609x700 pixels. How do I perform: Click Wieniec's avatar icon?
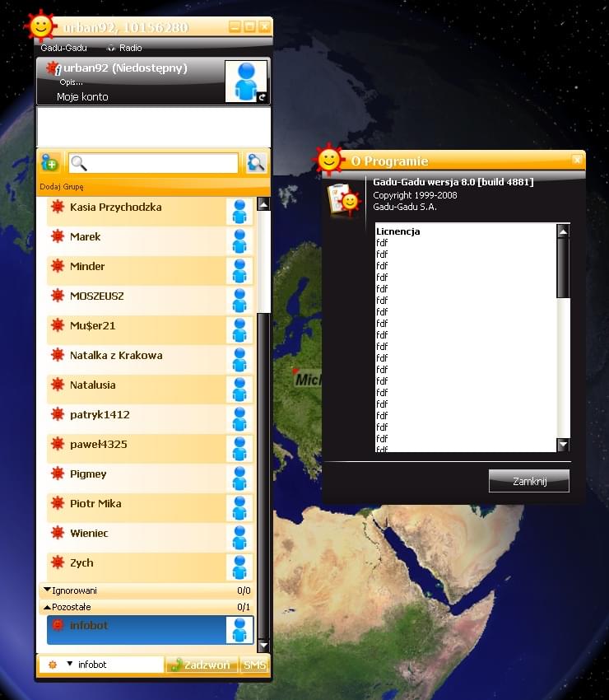(x=239, y=538)
